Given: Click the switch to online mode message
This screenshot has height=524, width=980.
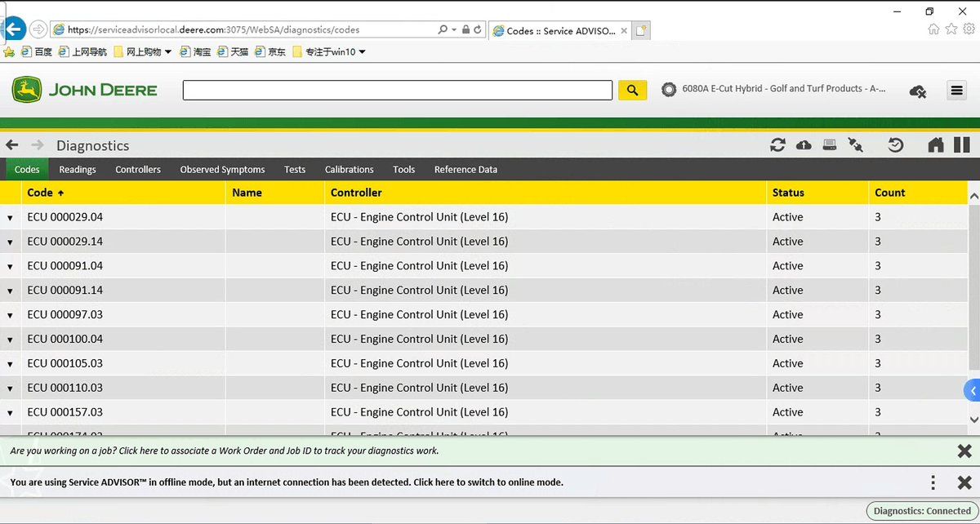Looking at the screenshot, I should click(x=287, y=482).
